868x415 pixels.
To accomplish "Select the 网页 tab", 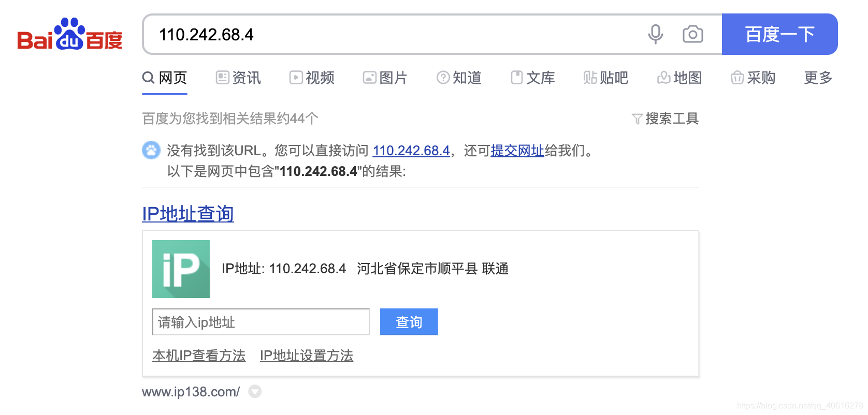I will click(165, 78).
